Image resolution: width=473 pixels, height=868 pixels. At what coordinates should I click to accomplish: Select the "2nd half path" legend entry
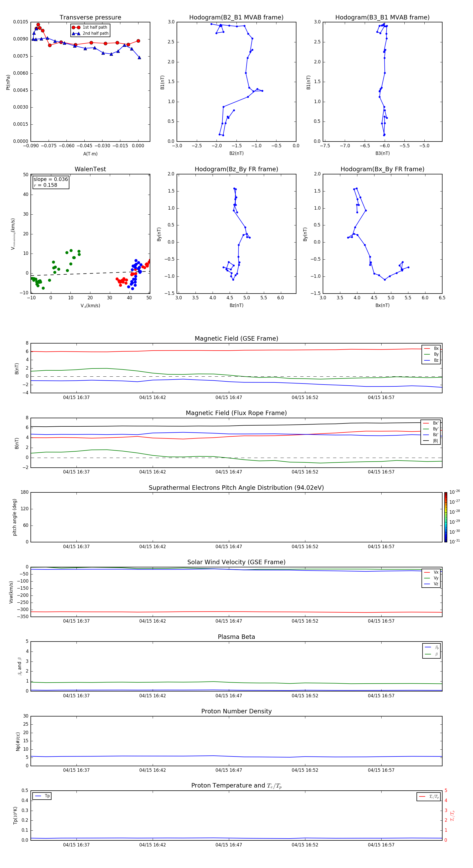pos(90,33)
